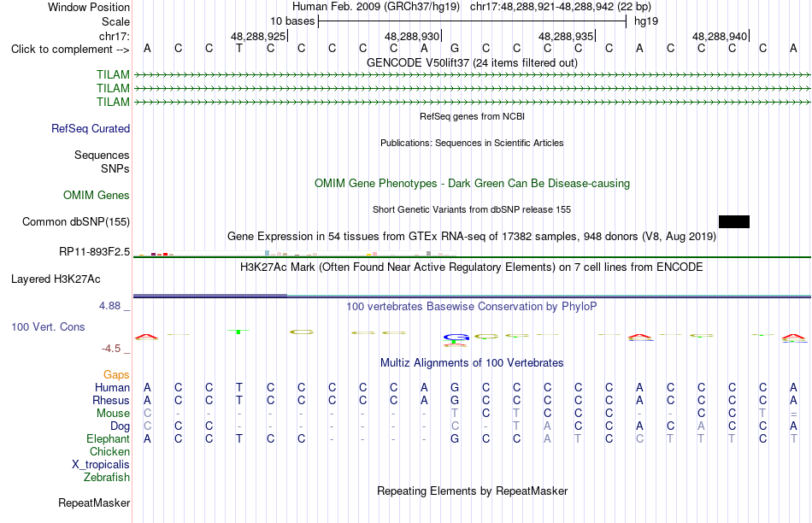Image resolution: width=812 pixels, height=523 pixels.
Task: Select the Elephant species label
Action: pos(109,438)
